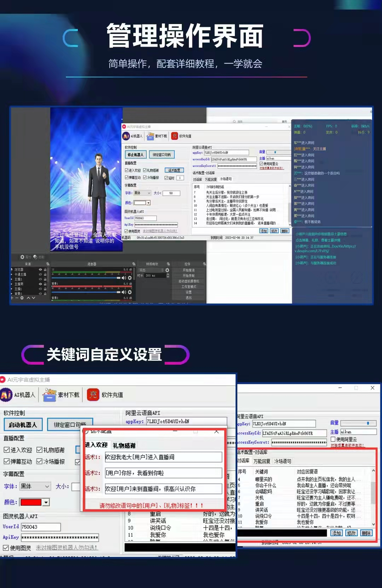Image resolution: width=382 pixels, height=588 pixels.
Task: Click the UserId field showing 750043
Action: [x=41, y=527]
